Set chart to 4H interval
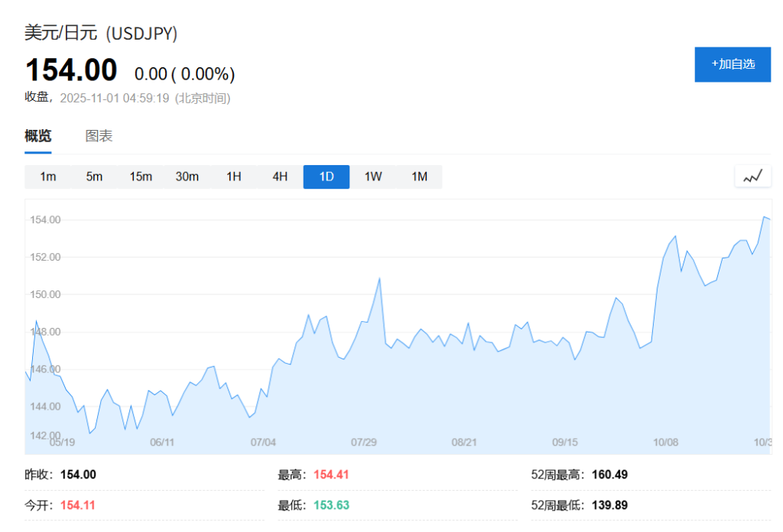This screenshot has height=532, width=783. tap(280, 177)
